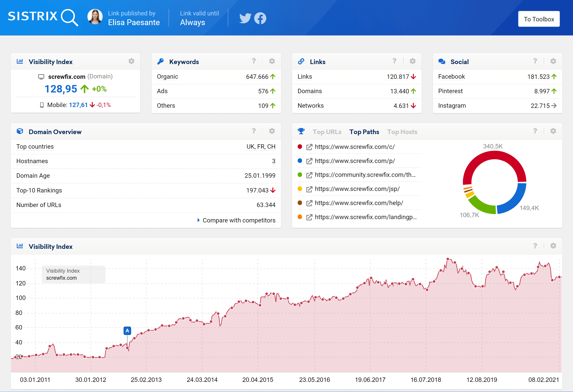
Task: Open Domain Overview settings gear
Action: point(272,131)
